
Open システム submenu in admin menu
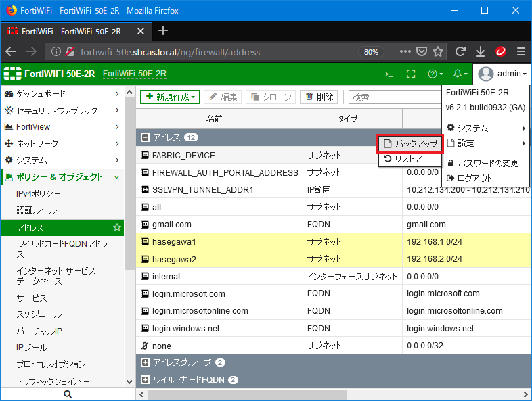click(486, 128)
